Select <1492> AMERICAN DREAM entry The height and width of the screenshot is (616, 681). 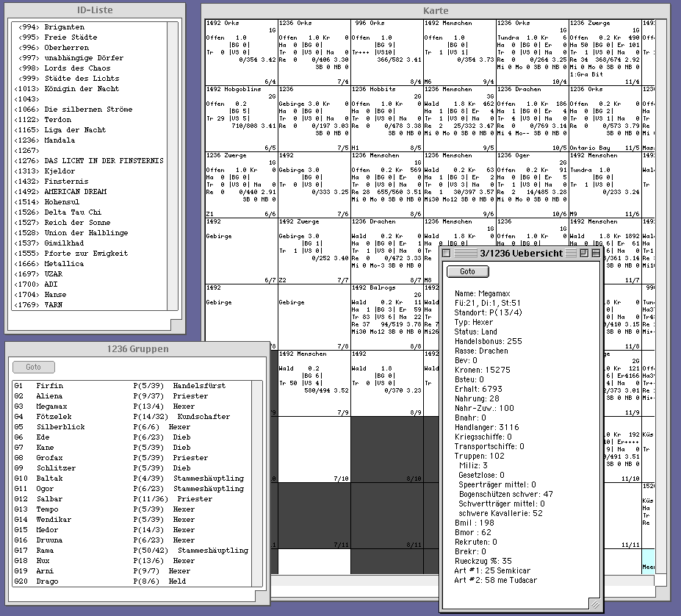point(89,192)
